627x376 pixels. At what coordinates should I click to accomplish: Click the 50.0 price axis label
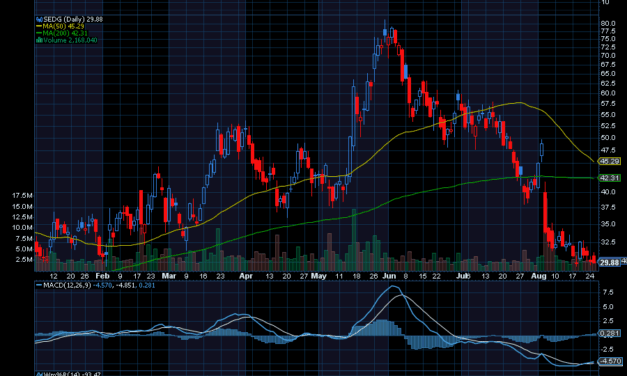[607, 138]
